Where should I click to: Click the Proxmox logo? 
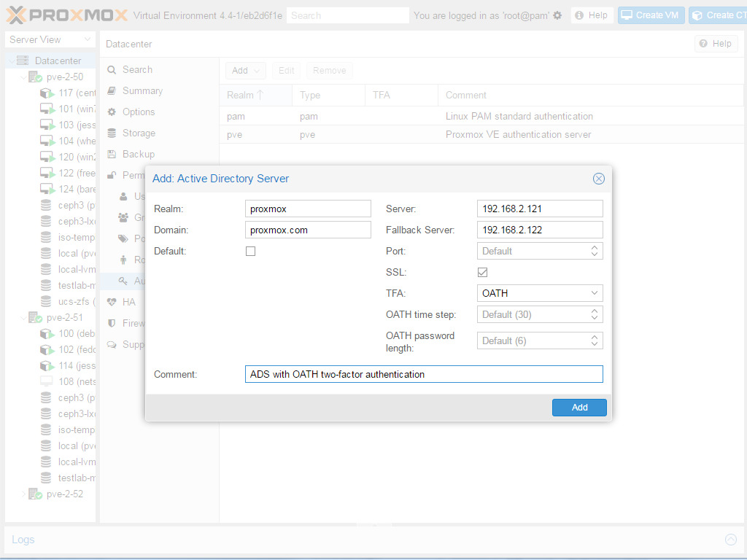point(66,15)
